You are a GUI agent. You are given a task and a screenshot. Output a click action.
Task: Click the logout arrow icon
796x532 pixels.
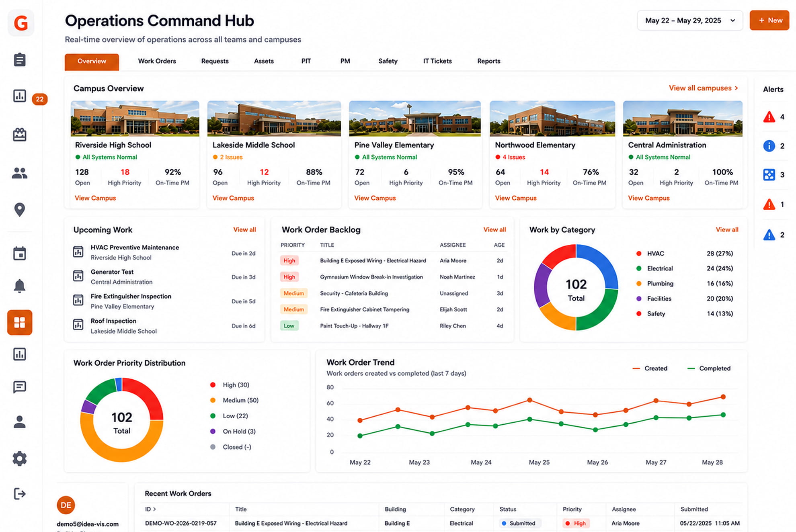click(x=19, y=494)
